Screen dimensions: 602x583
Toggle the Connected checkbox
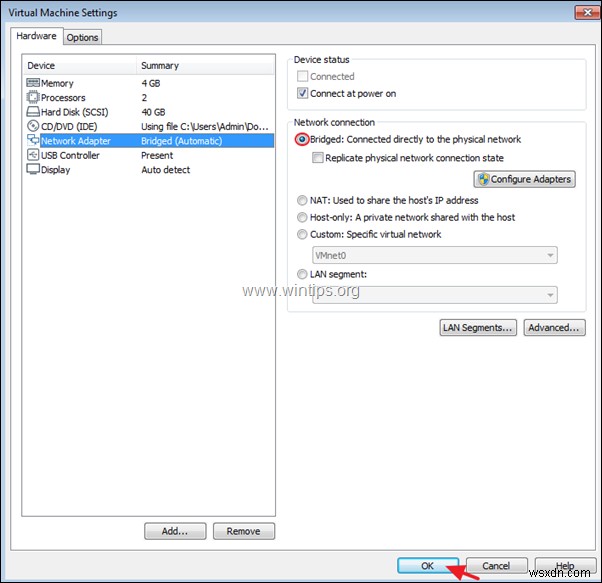click(302, 76)
